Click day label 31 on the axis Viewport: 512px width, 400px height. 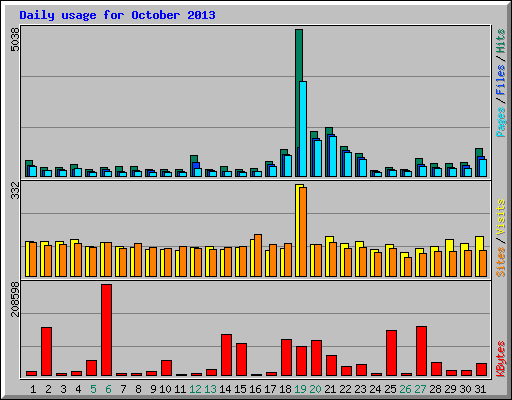pos(480,389)
